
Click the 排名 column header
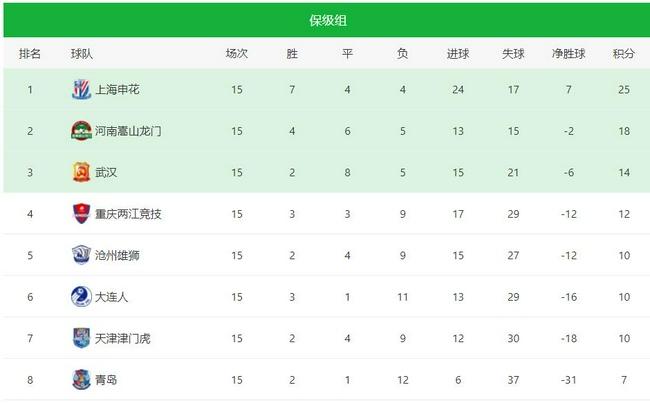point(30,54)
